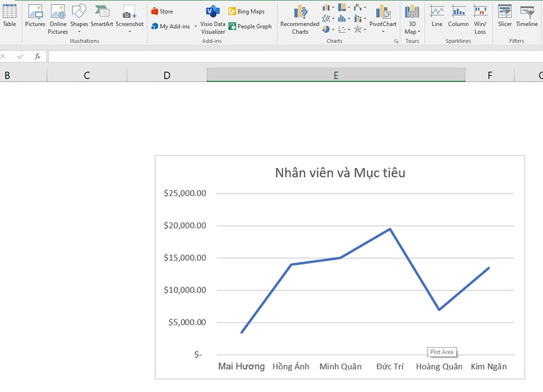Click the 'Đức Trí' category label
543x392 pixels.
tap(390, 367)
